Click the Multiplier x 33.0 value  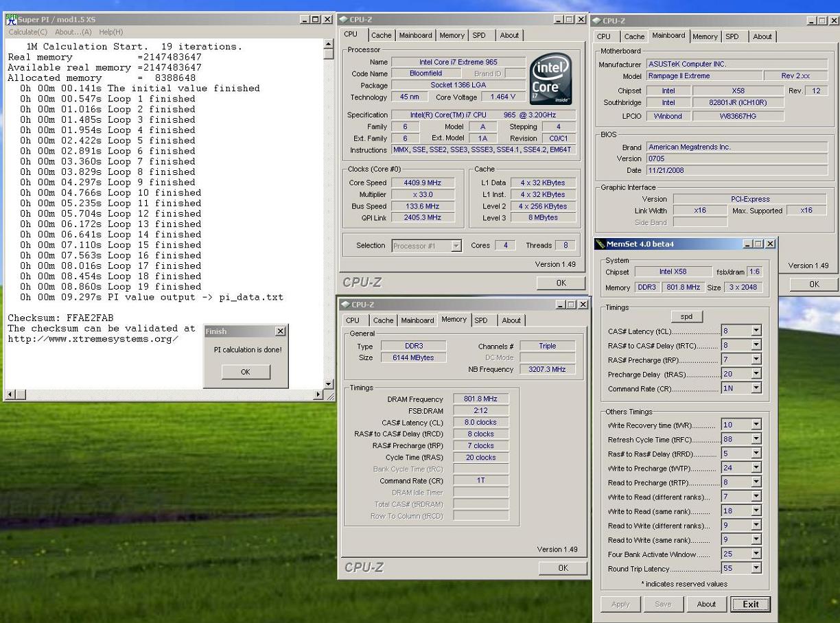[423, 194]
